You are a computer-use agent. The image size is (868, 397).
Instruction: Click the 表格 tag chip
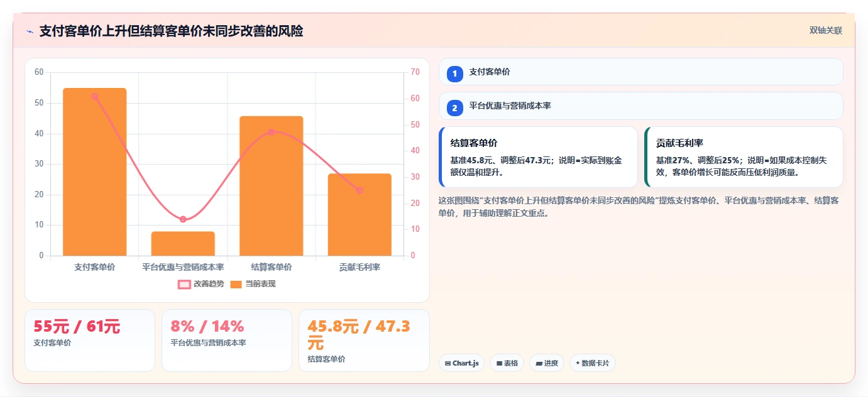(x=507, y=363)
